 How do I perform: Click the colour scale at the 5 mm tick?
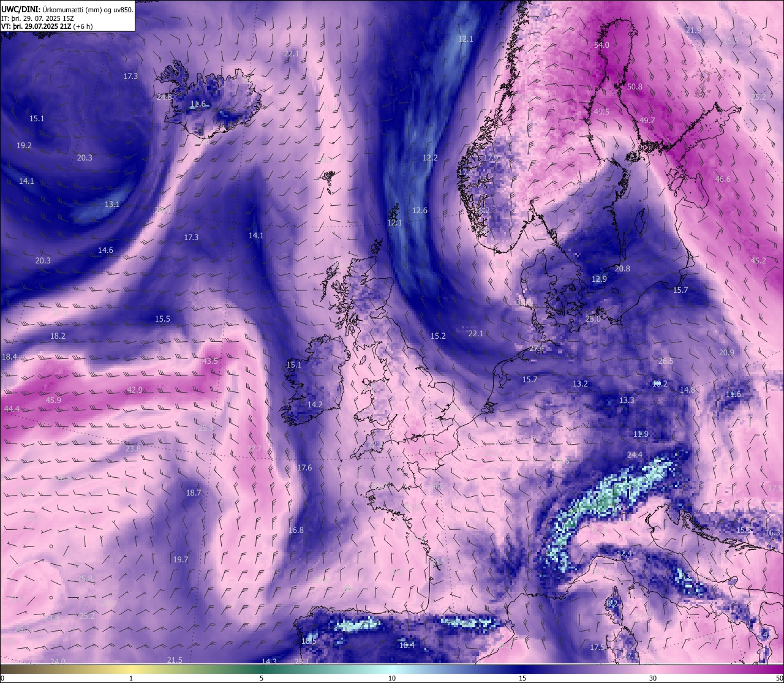click(x=262, y=669)
